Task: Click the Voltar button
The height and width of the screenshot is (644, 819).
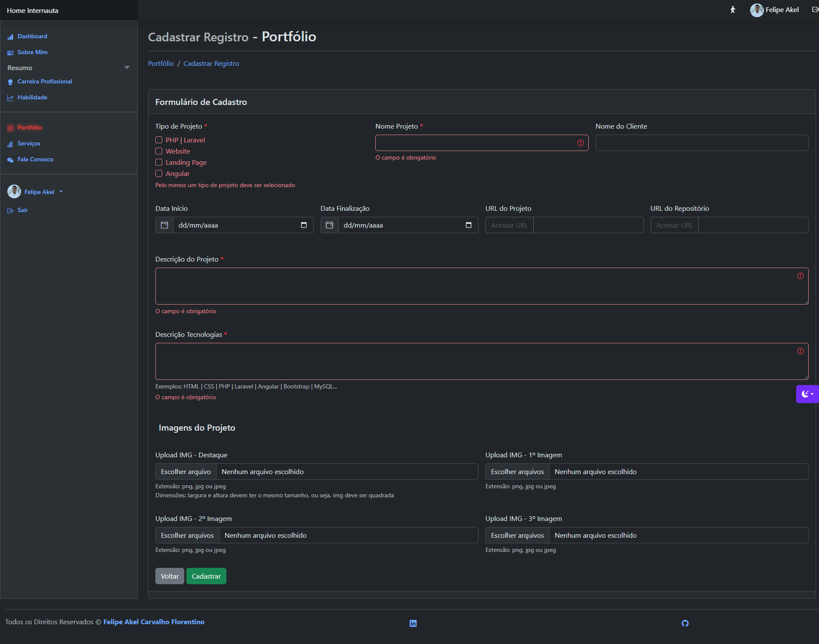Action: pos(170,576)
